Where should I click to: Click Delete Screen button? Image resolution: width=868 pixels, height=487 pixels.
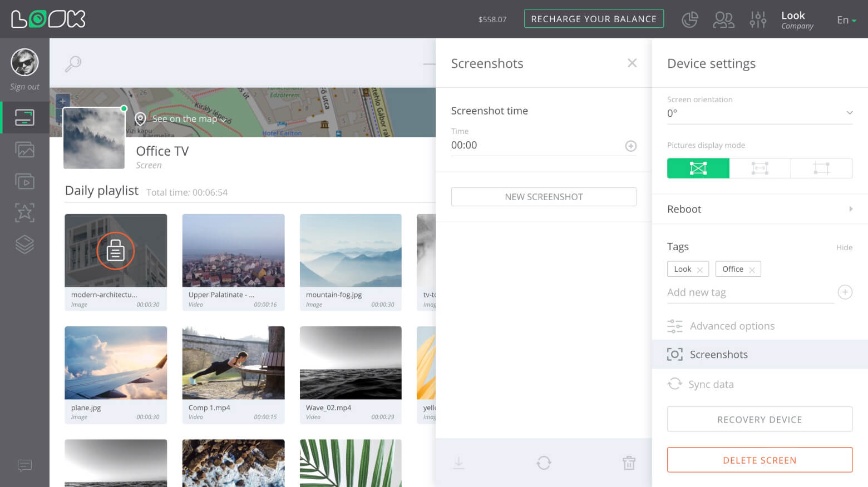coord(759,460)
